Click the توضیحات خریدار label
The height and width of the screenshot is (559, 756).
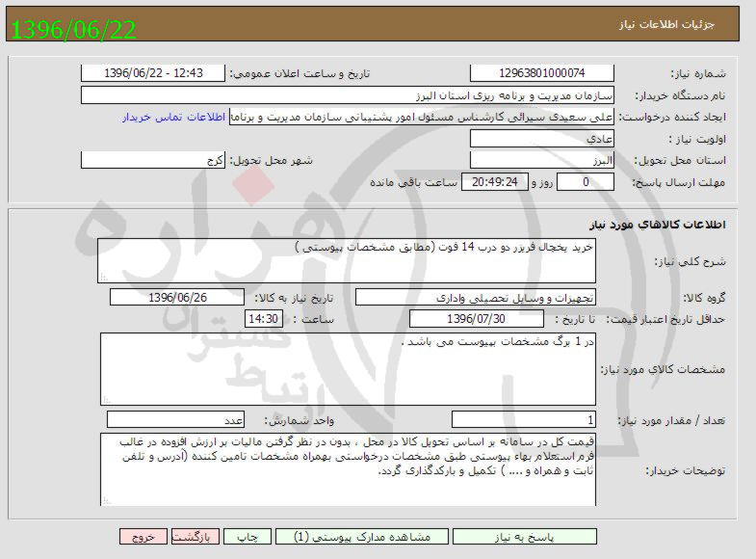(686, 470)
